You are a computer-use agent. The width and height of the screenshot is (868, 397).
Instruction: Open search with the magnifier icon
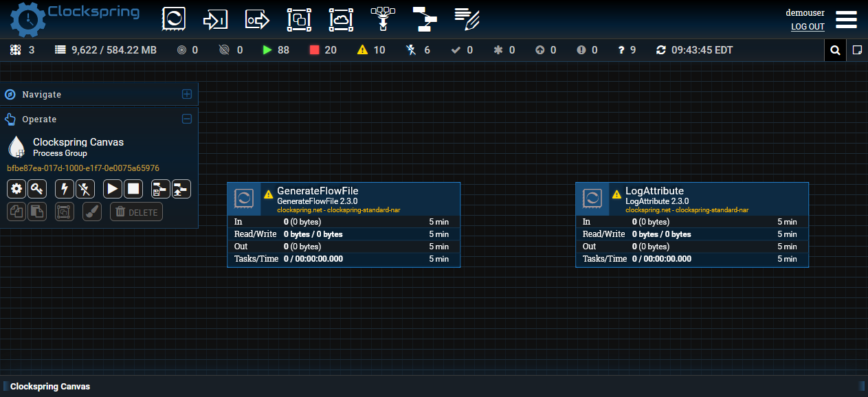tap(835, 49)
